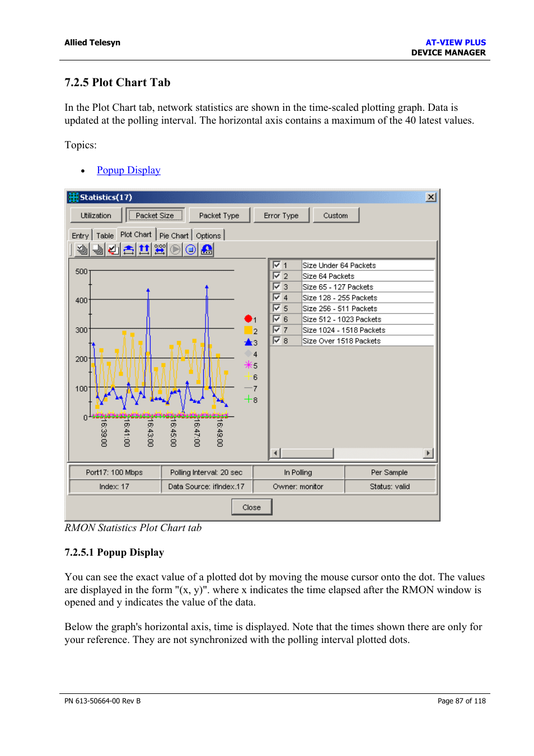The image size is (534, 756).
Task: Click the horizontal scrollbar thumb
Action: click(x=307, y=453)
